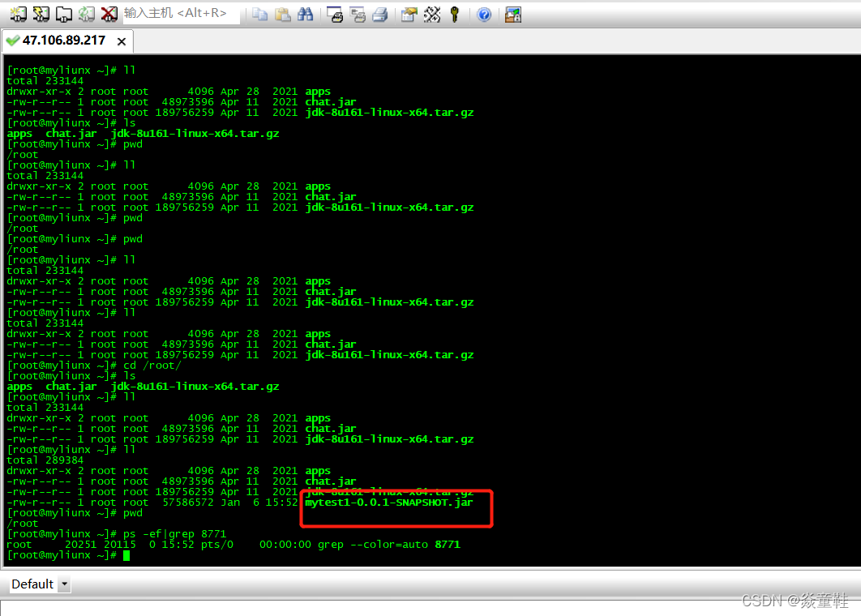
Task: Open Find with the binoculars icon
Action: (306, 14)
